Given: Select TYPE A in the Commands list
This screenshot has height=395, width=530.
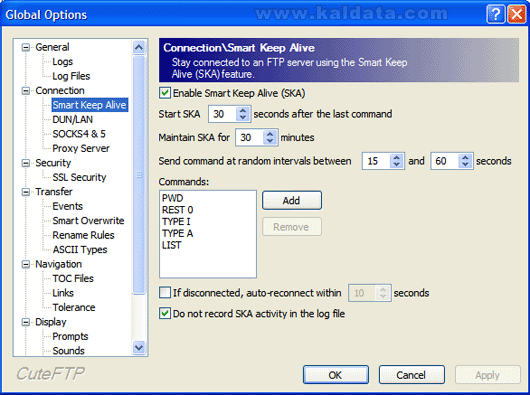Looking at the screenshot, I should [x=177, y=233].
